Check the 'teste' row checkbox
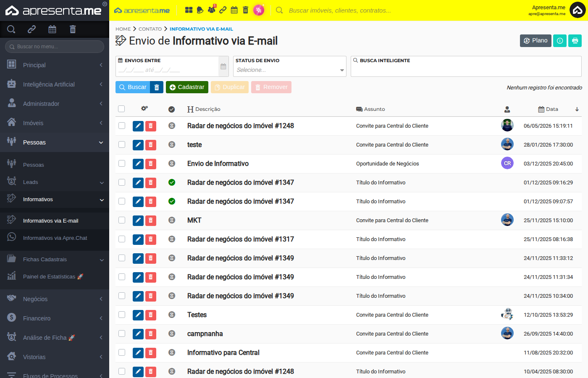Screen dimensions: 588x378 (122, 144)
